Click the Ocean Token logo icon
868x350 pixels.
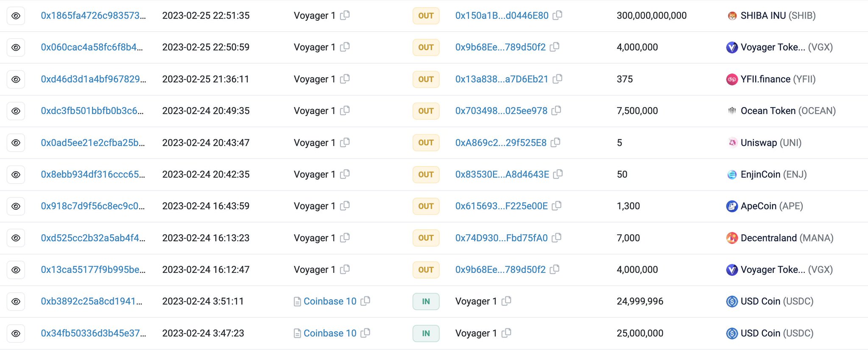point(732,111)
